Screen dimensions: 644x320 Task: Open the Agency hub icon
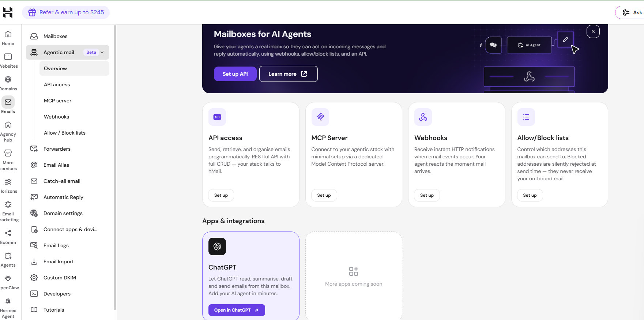tap(8, 125)
